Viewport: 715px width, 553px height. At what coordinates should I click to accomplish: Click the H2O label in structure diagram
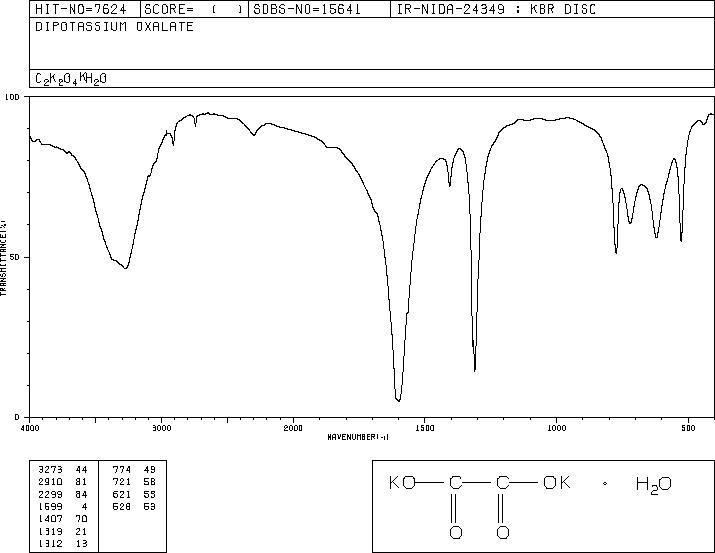coord(653,484)
